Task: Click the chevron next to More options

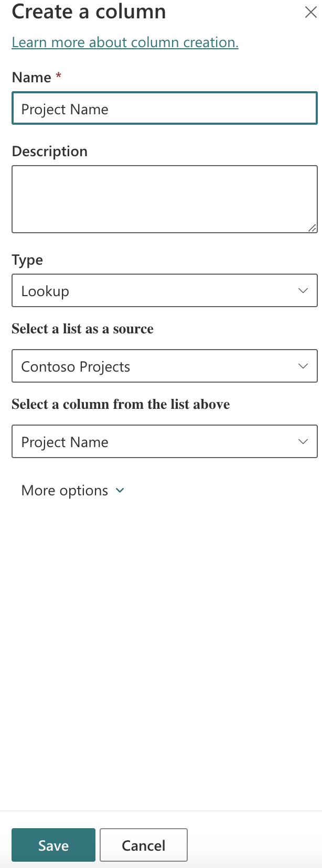Action: [120, 491]
